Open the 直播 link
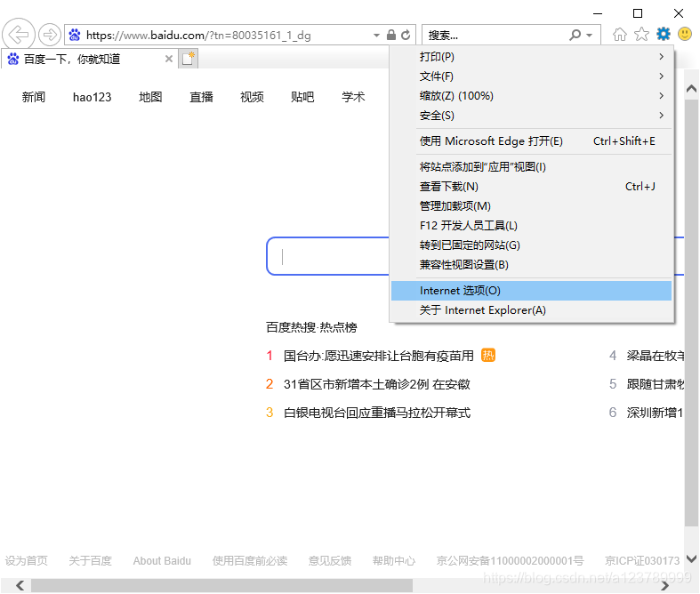700x594 pixels. tap(201, 97)
